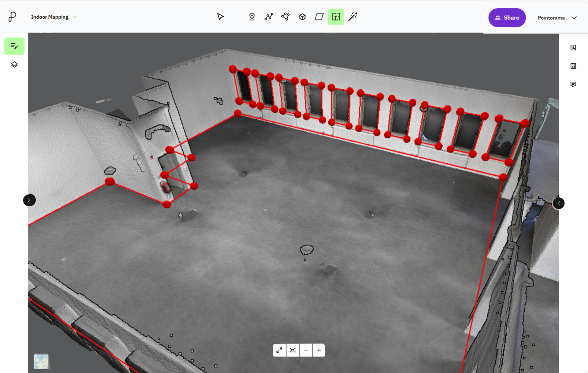
Task: Expand the Pointorama account menu
Action: [557, 18]
